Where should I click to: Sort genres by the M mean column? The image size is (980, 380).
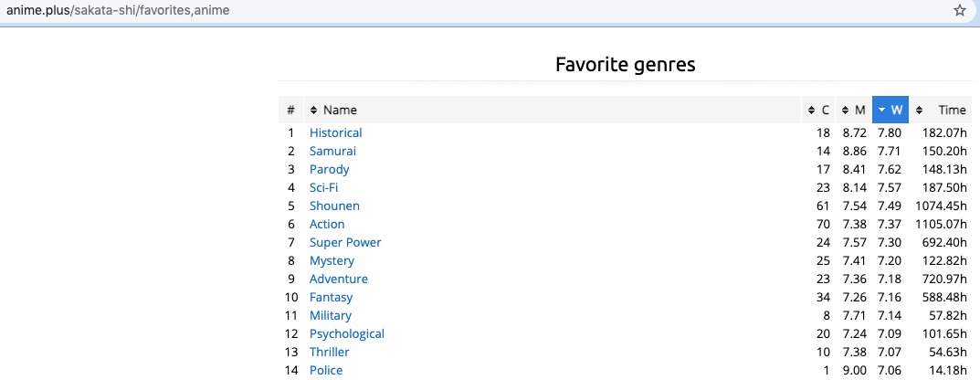point(854,111)
